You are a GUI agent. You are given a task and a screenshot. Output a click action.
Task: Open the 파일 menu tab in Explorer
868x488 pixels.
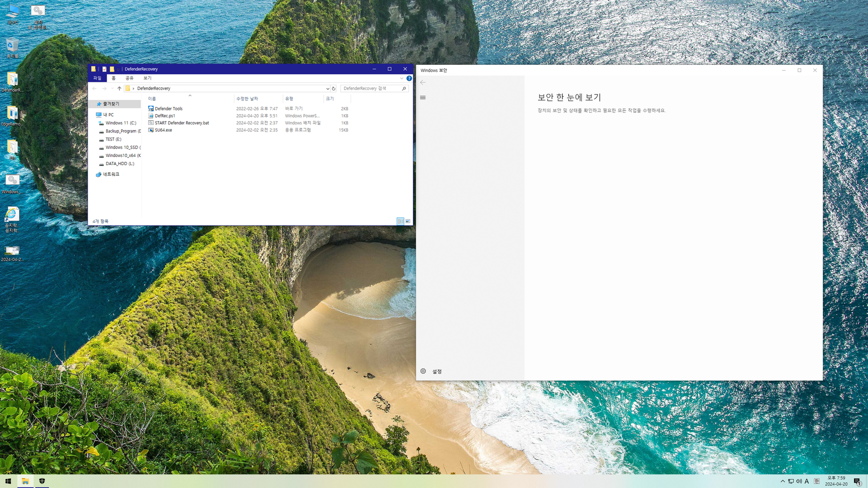click(x=97, y=78)
